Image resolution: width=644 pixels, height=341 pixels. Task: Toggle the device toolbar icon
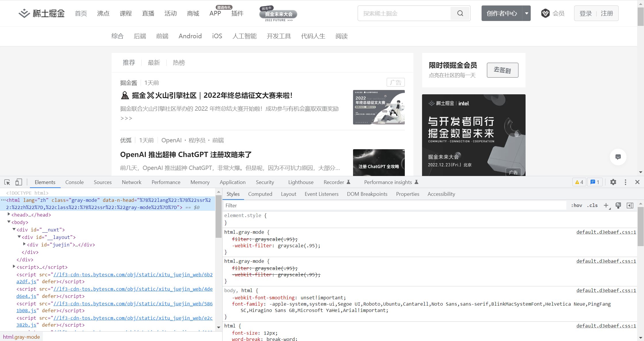19,182
